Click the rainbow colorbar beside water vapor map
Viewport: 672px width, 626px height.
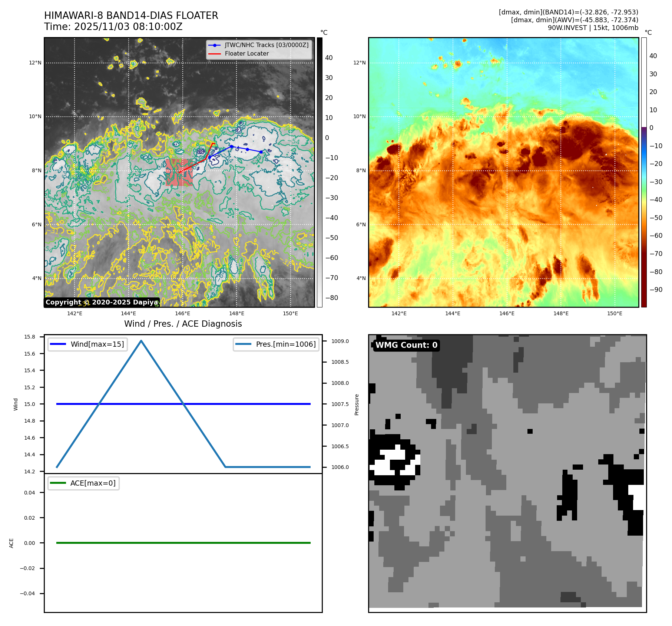644,172
